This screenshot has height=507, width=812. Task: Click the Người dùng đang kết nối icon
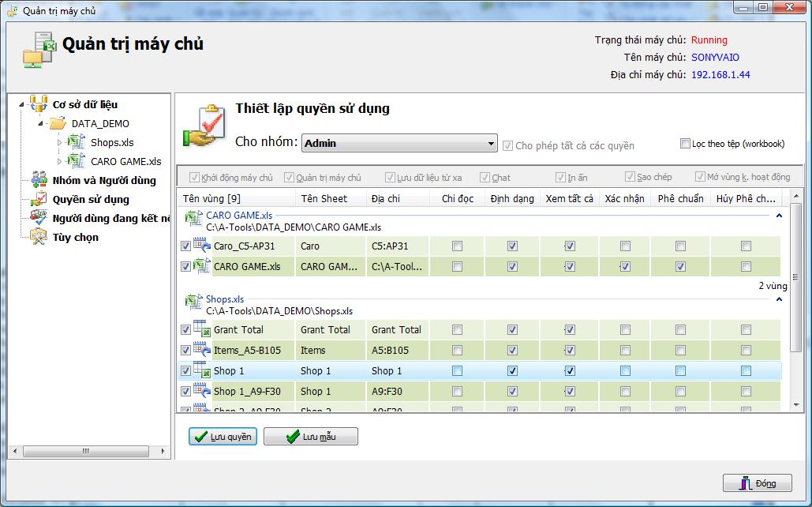pyautogui.click(x=39, y=218)
